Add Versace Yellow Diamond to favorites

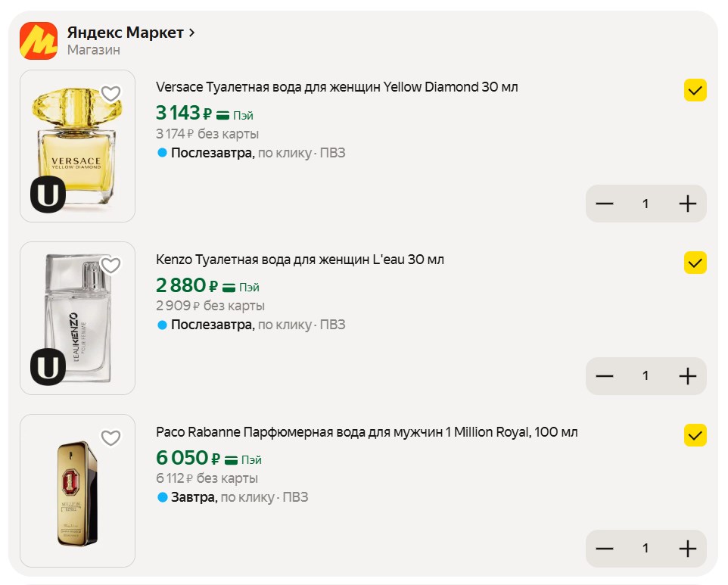click(x=111, y=94)
